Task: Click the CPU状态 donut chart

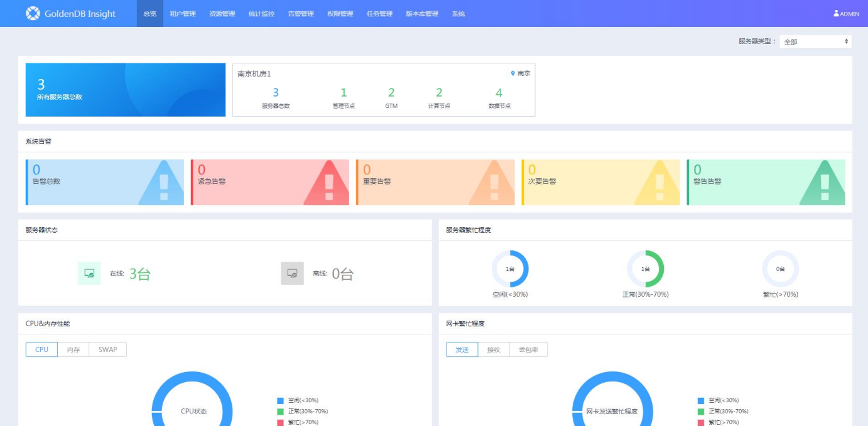Action: click(x=192, y=399)
